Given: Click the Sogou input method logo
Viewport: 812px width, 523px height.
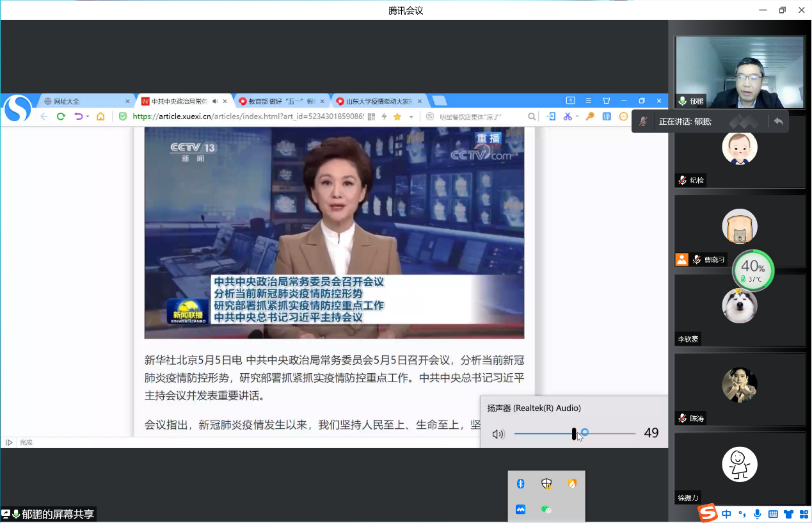Looking at the screenshot, I should click(708, 513).
